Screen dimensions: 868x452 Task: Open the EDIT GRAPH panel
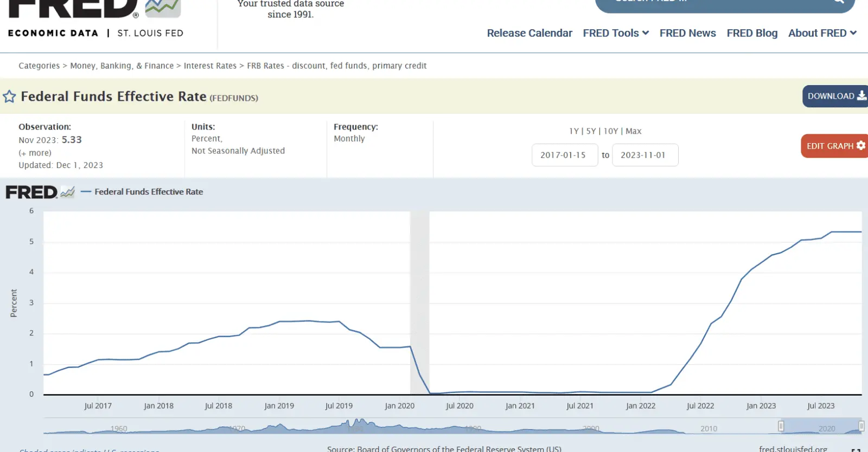point(834,146)
